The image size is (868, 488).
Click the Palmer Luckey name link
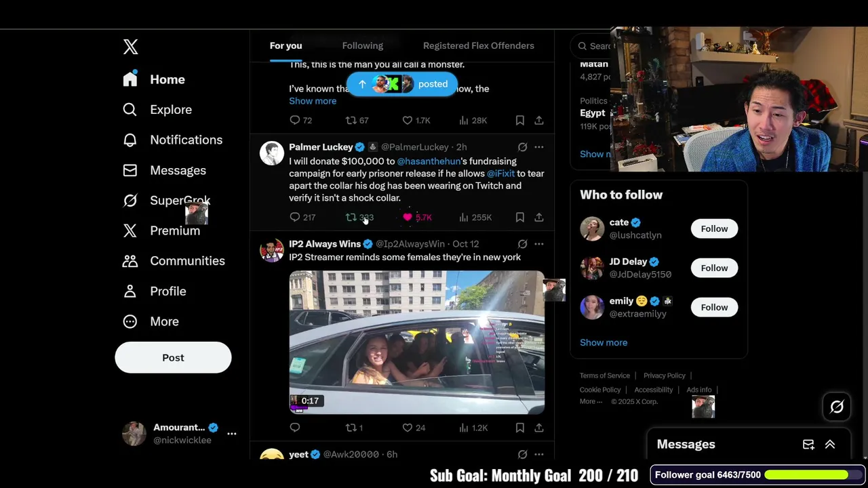click(x=321, y=147)
